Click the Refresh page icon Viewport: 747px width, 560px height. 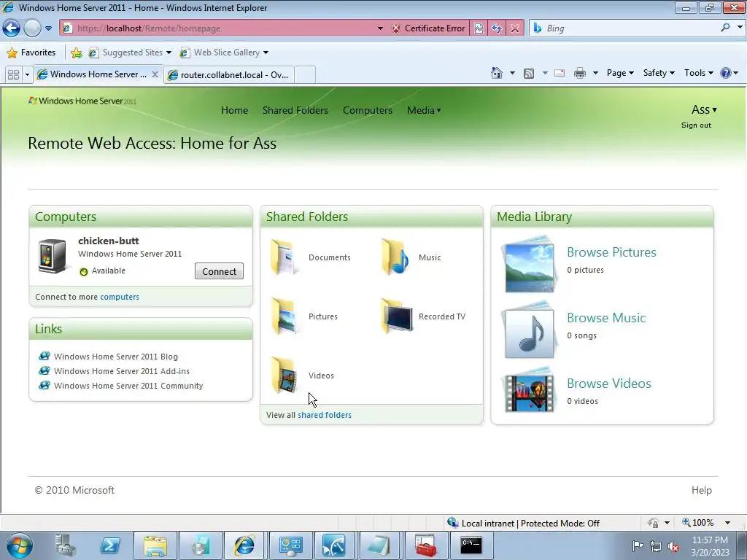(x=497, y=28)
